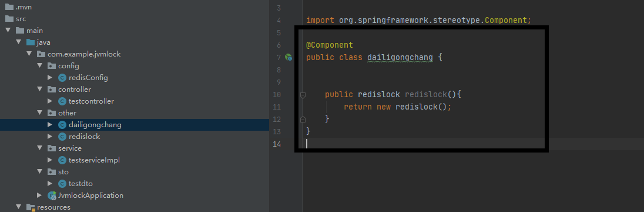644x212 pixels.
Task: Collapse the main folder arrow
Action: [x=8, y=31]
